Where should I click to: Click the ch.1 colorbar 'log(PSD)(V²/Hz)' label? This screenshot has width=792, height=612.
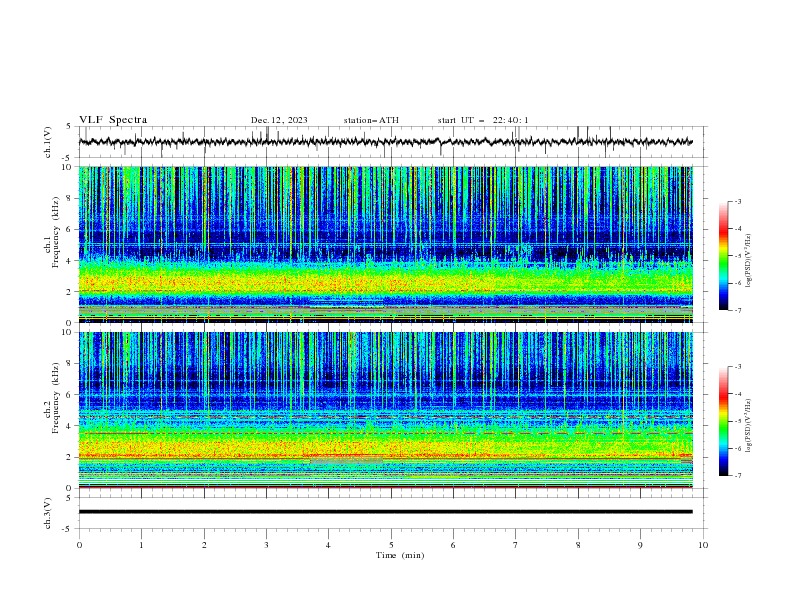click(749, 261)
